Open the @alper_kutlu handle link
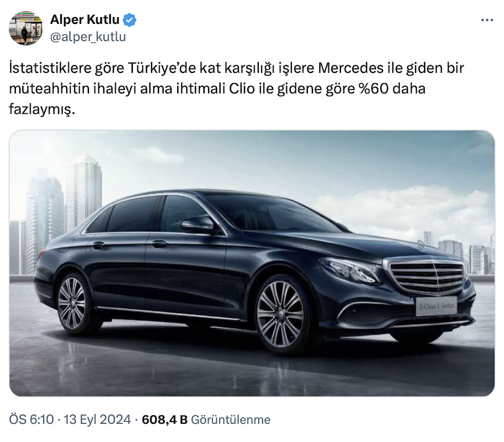Viewport: 504px width, 442px height. (88, 37)
